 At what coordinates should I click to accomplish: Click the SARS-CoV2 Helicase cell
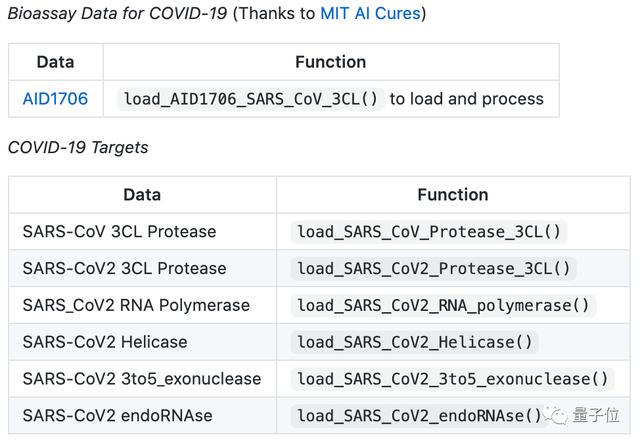click(142, 342)
